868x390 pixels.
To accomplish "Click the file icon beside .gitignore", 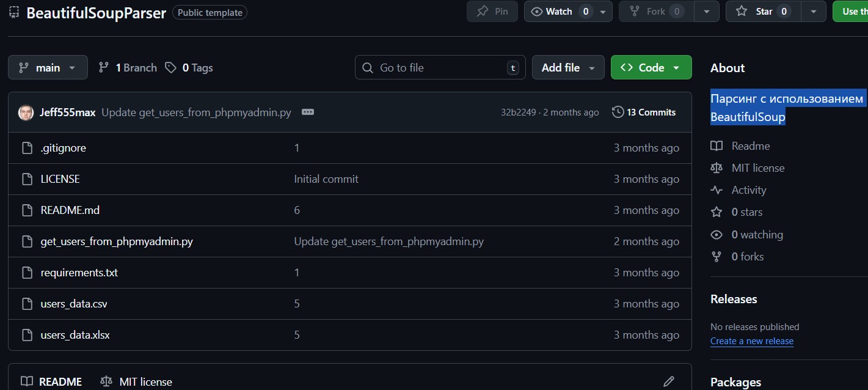I will (27, 148).
